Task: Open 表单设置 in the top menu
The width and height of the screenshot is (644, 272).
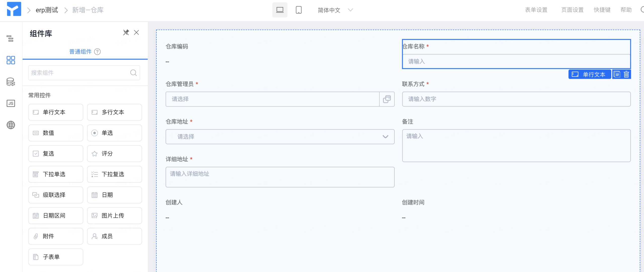Action: tap(536, 10)
